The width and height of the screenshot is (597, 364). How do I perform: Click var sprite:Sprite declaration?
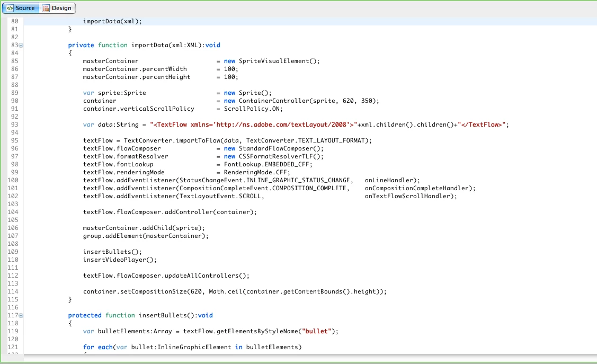[114, 93]
